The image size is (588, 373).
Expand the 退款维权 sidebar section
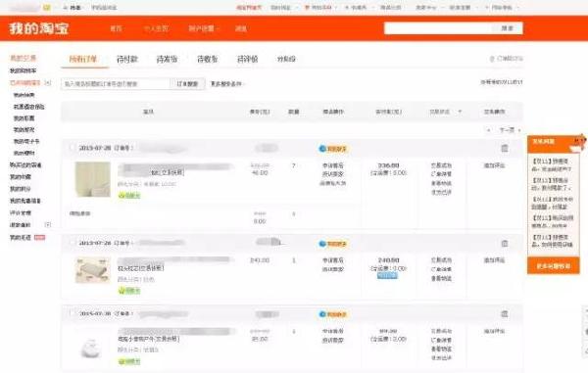coord(48,225)
